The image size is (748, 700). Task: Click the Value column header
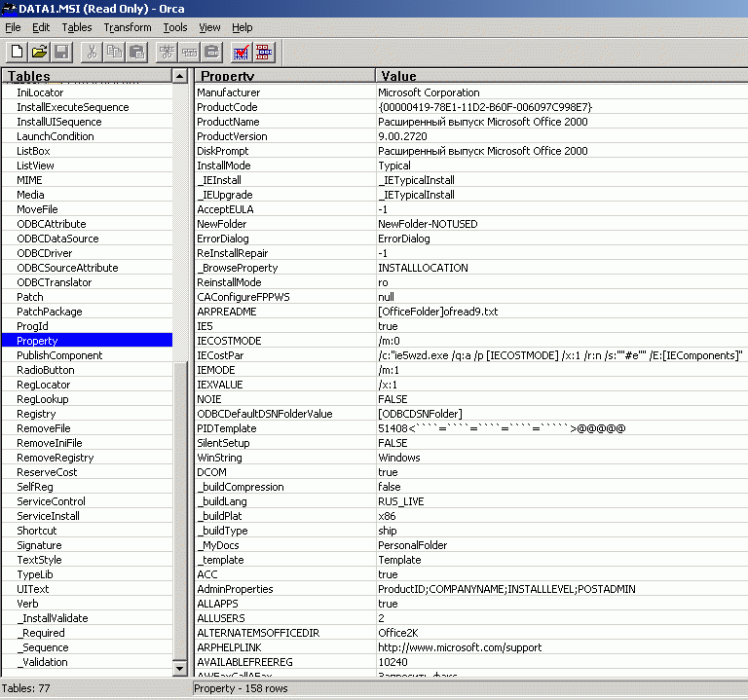coord(562,76)
